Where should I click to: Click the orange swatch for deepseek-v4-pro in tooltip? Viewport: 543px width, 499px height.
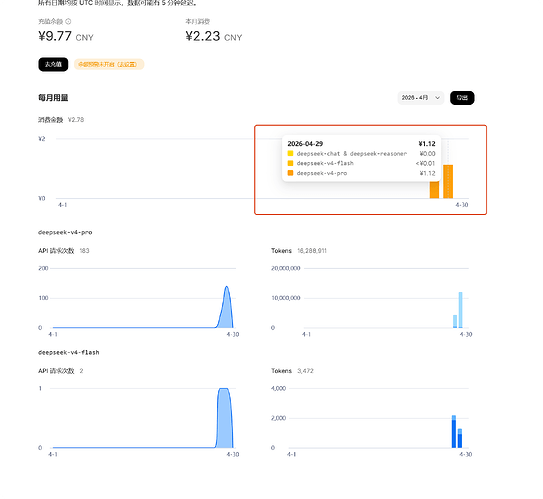coord(290,173)
